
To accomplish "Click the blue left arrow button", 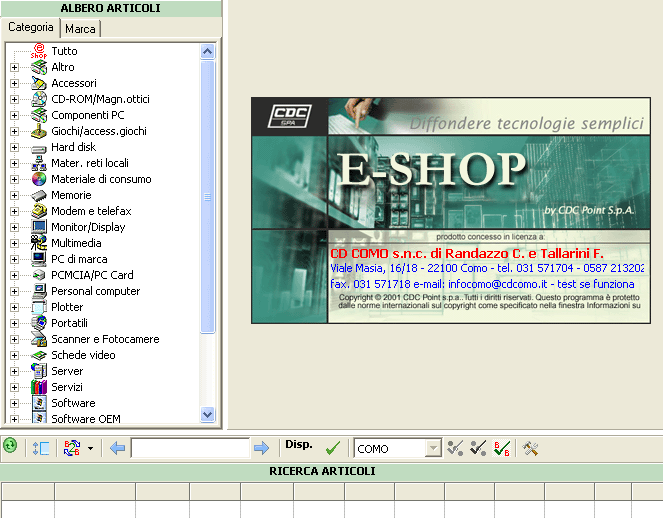I will [117, 448].
